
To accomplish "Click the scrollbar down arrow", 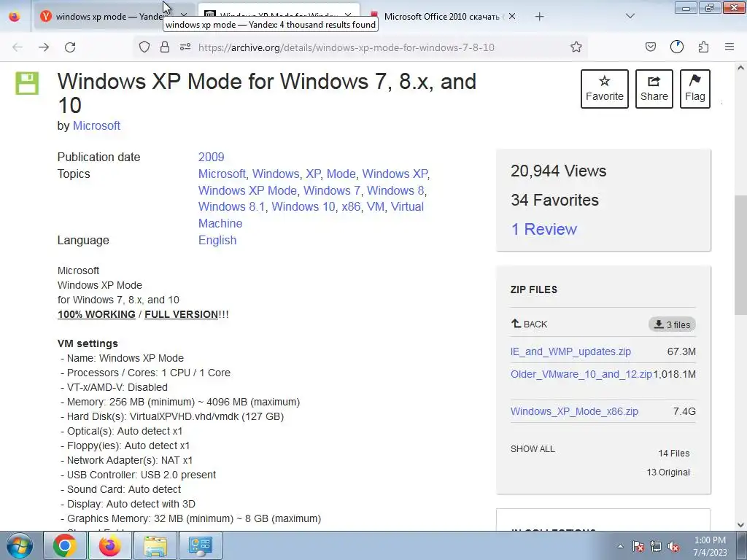I will pyautogui.click(x=740, y=525).
